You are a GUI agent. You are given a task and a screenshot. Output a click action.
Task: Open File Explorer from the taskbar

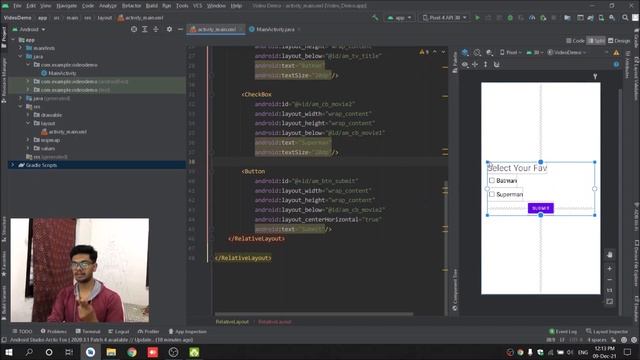tap(111, 352)
